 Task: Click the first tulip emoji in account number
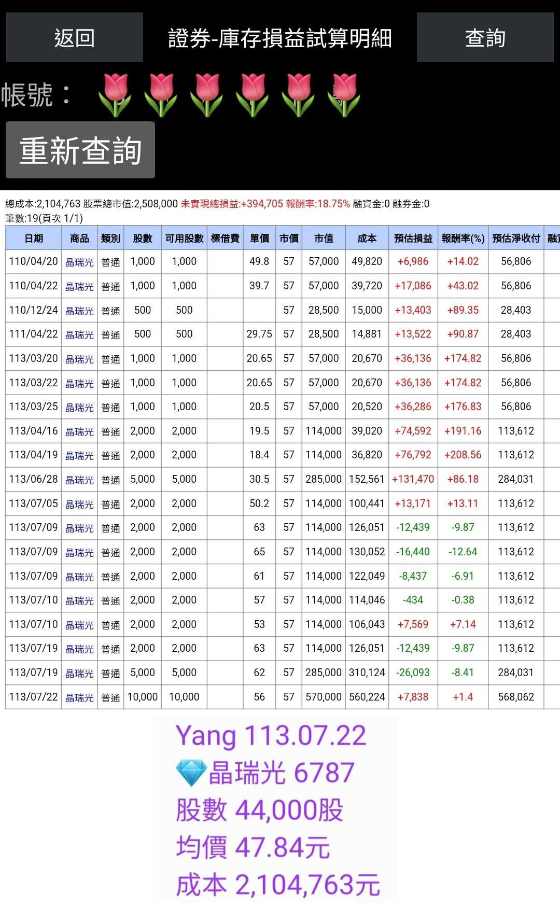pyautogui.click(x=115, y=95)
